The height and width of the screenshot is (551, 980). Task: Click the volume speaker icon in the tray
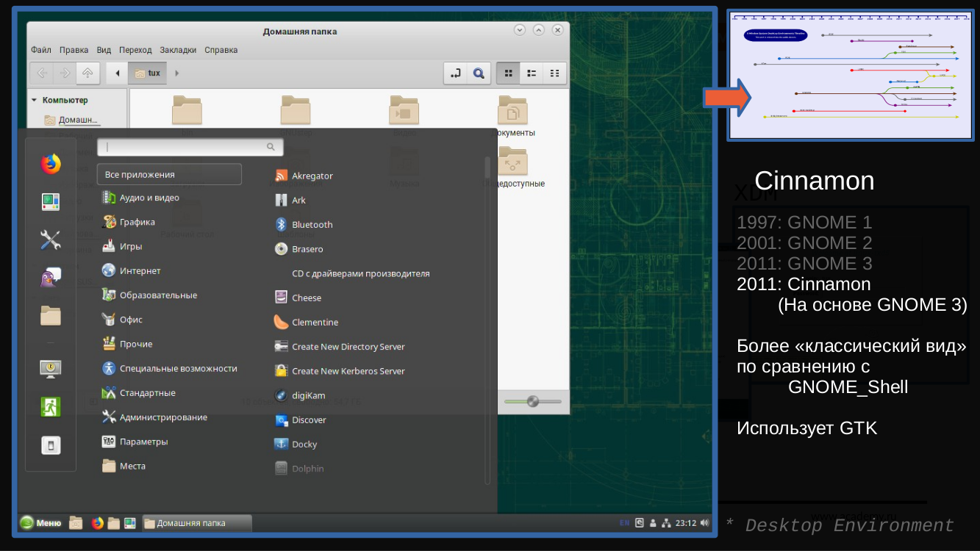[705, 523]
